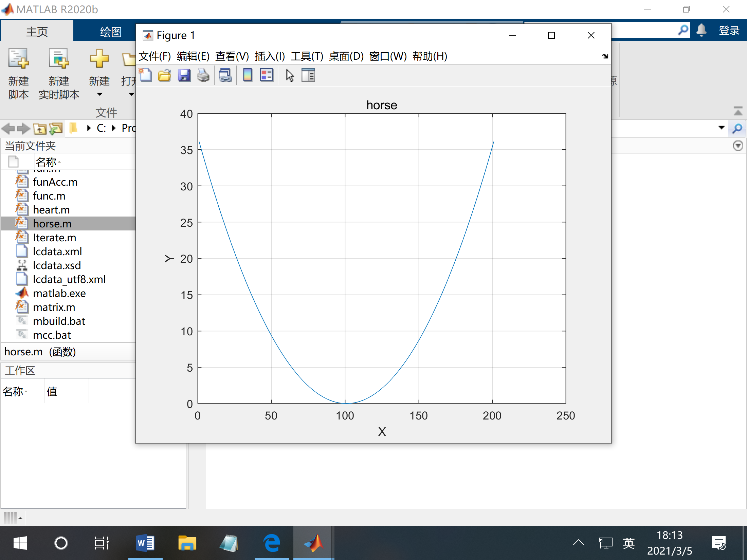Click the Link Plot toolbar icon

[x=225, y=75]
